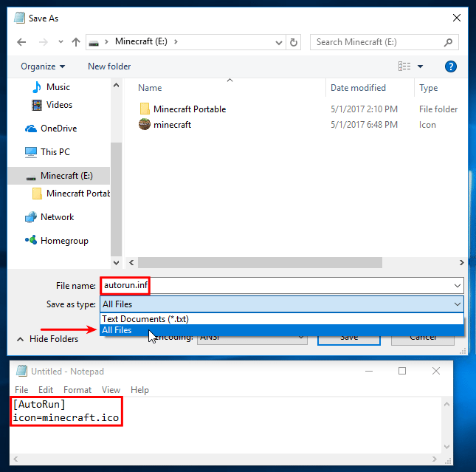
Task: Click the 5/1/2017 6:48 PM date cell
Action: (364, 125)
